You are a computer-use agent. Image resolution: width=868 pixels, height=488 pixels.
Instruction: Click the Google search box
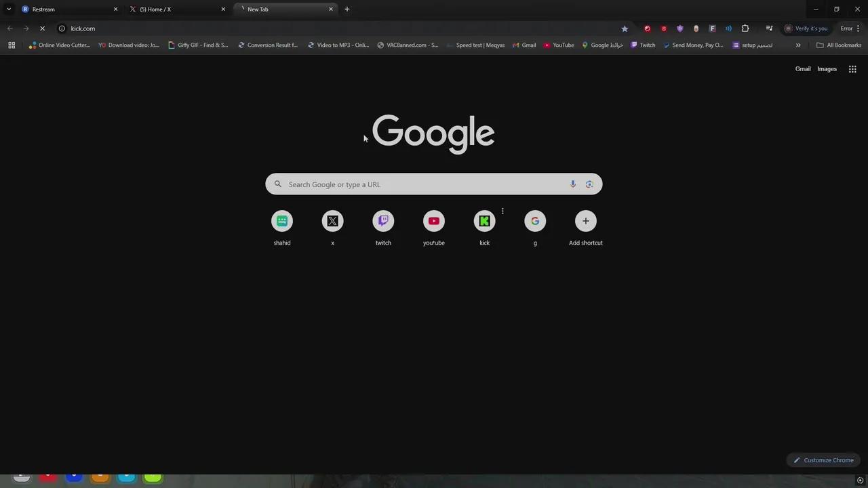point(433,184)
